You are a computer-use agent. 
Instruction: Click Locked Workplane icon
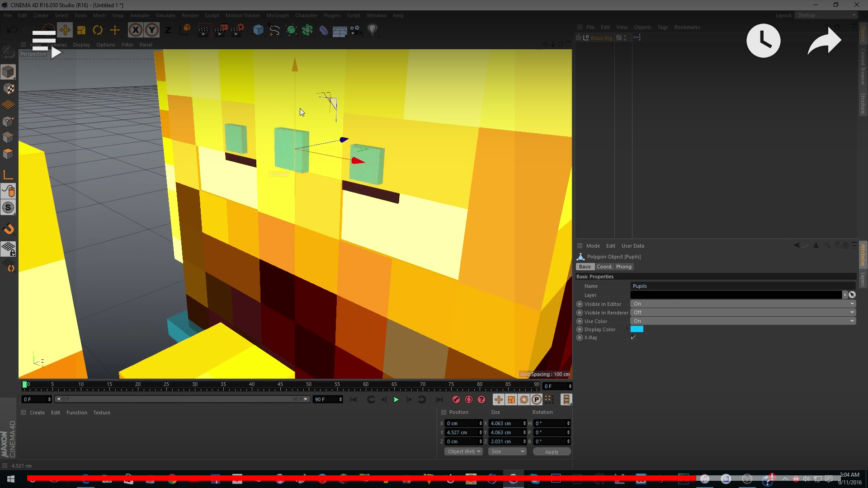pyautogui.click(x=8, y=249)
